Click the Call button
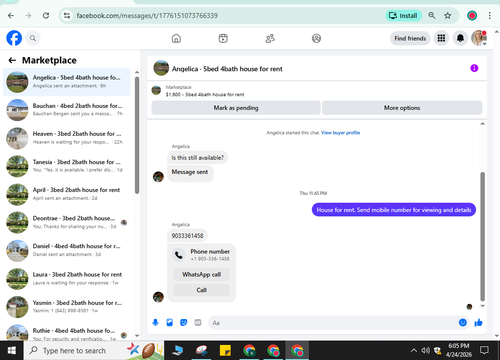This screenshot has width=500, height=360. [x=202, y=290]
